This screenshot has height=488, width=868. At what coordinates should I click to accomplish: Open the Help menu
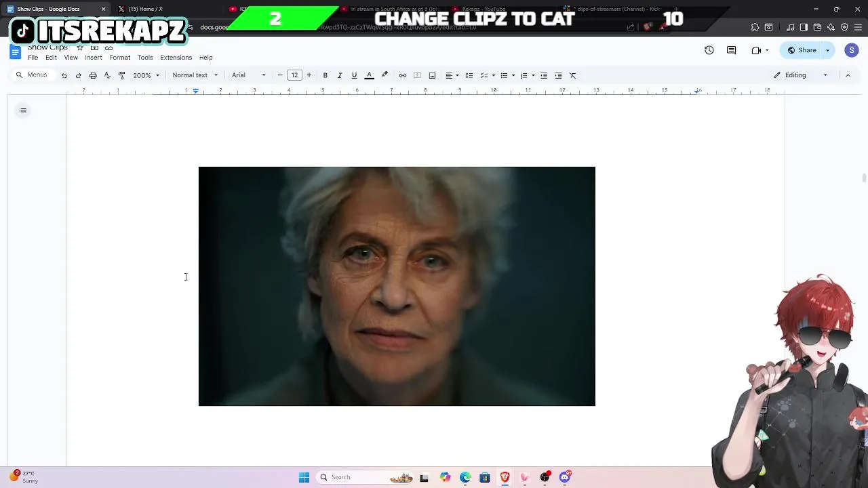point(206,58)
